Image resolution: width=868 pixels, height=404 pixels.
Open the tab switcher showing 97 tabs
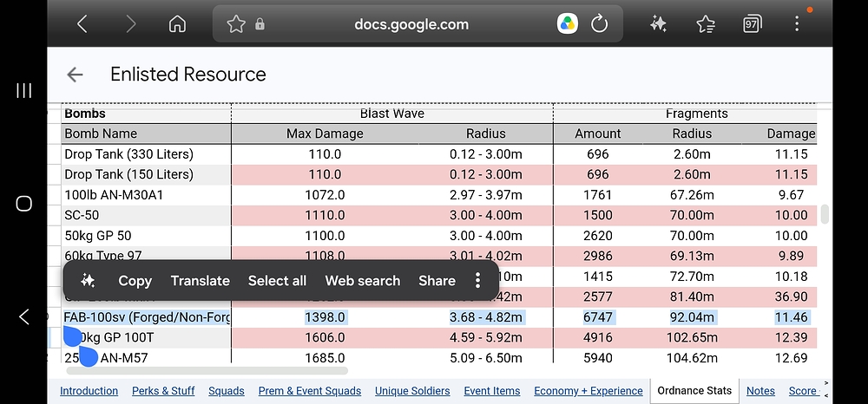[x=752, y=23]
